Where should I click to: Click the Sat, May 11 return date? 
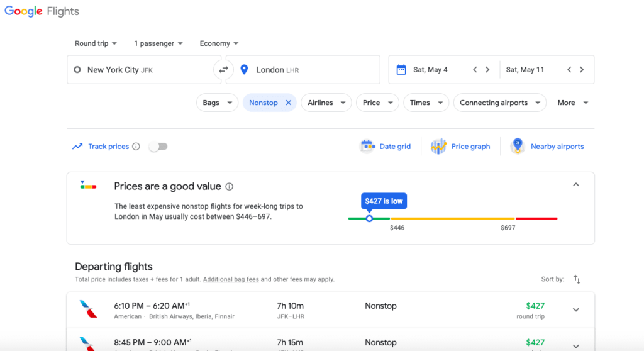coord(525,70)
